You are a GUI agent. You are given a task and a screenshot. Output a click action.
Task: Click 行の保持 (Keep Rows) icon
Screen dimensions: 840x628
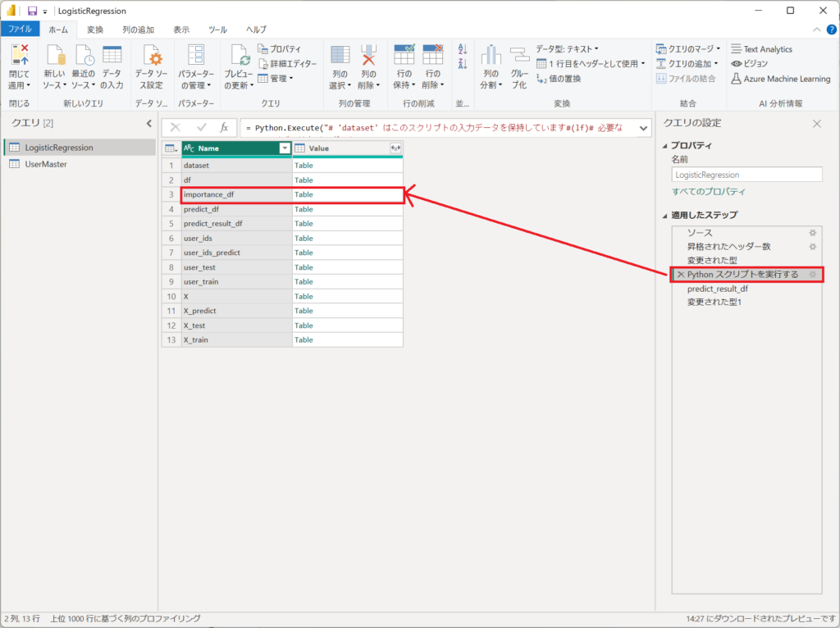click(404, 55)
